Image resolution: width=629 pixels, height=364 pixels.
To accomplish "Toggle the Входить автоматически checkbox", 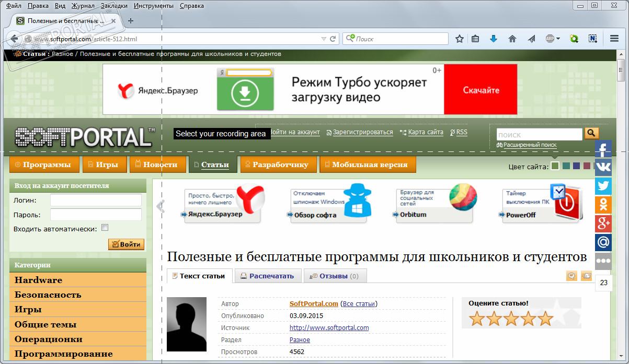I will tap(105, 228).
